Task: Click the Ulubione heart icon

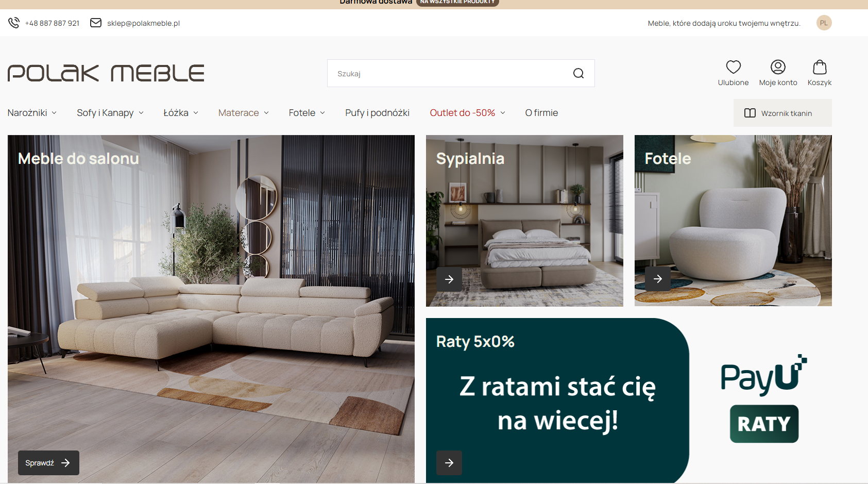Action: coord(733,68)
